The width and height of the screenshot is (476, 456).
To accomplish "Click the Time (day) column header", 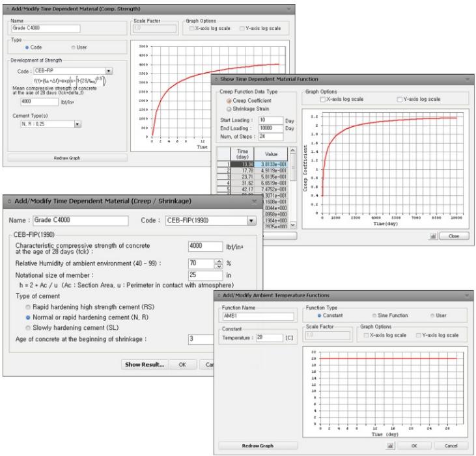I will click(242, 154).
